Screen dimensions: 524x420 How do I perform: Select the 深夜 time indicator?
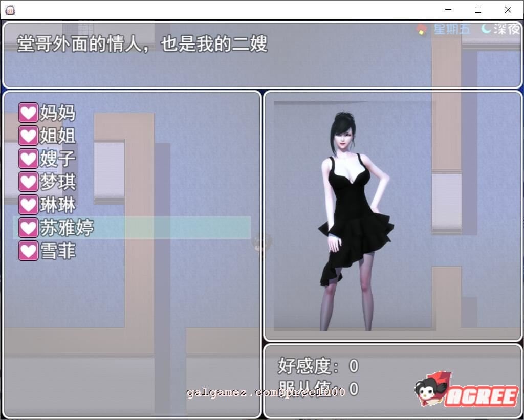pyautogui.click(x=506, y=30)
